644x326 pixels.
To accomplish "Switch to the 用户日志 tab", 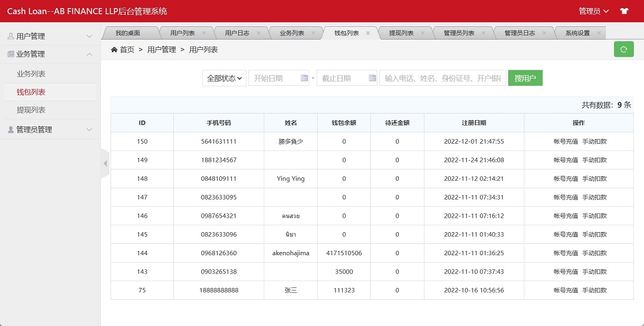I will (x=237, y=33).
